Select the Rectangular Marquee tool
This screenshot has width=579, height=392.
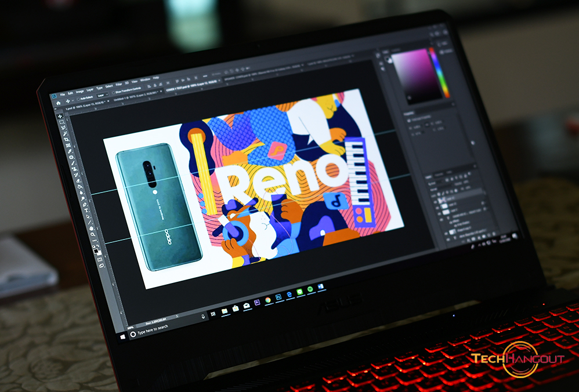point(61,122)
